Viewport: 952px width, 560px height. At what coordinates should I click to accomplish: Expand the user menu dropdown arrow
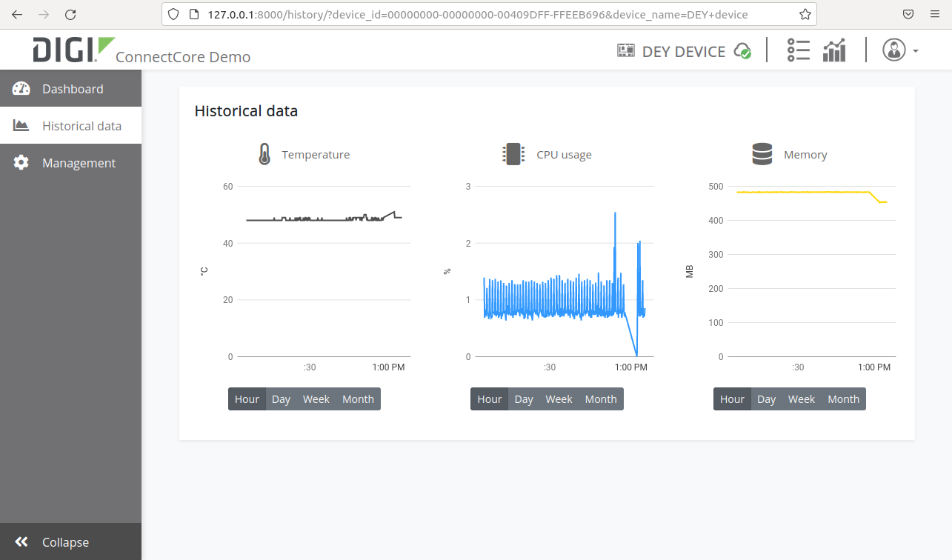pyautogui.click(x=916, y=51)
